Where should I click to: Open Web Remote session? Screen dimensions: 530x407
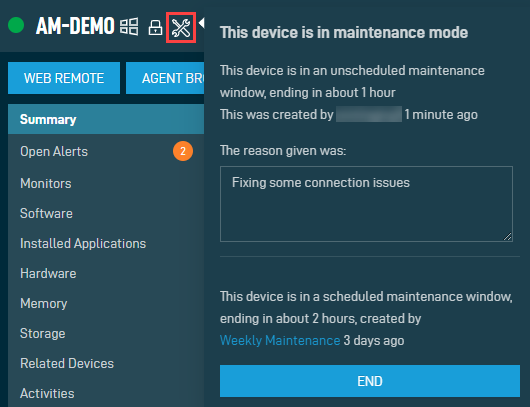point(64,78)
